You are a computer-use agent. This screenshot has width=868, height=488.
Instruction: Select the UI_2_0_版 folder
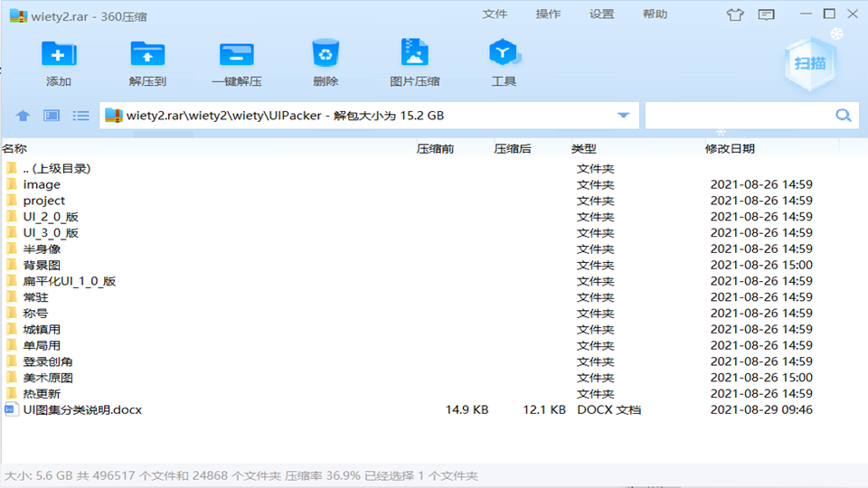click(434, 216)
